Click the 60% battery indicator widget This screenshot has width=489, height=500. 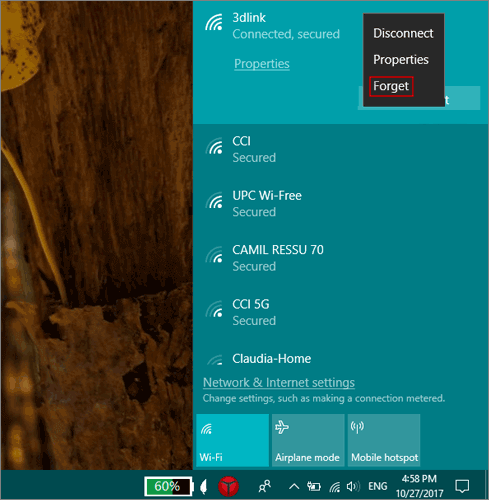pos(169,486)
